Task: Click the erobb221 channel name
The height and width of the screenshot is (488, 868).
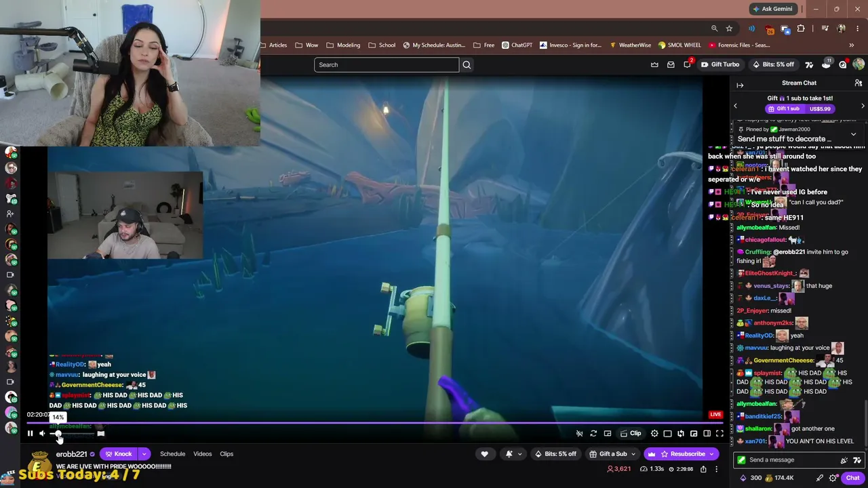Action: (71, 454)
